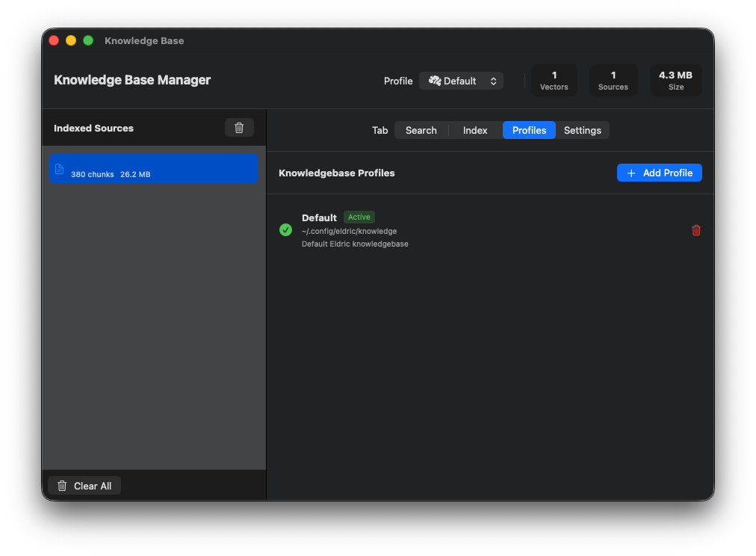The height and width of the screenshot is (556, 756).
Task: Click the ~/.config/eldric/knowledge profile path
Action: click(x=349, y=232)
